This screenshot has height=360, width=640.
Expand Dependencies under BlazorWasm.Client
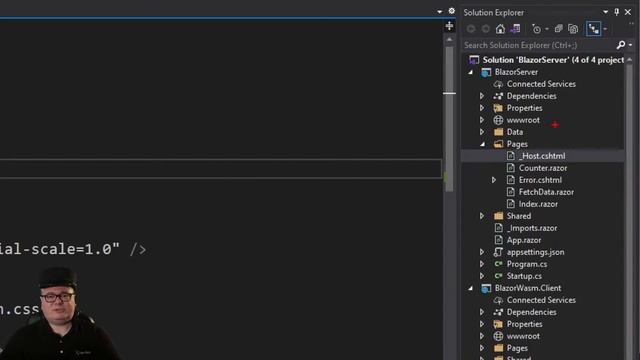[x=482, y=312]
